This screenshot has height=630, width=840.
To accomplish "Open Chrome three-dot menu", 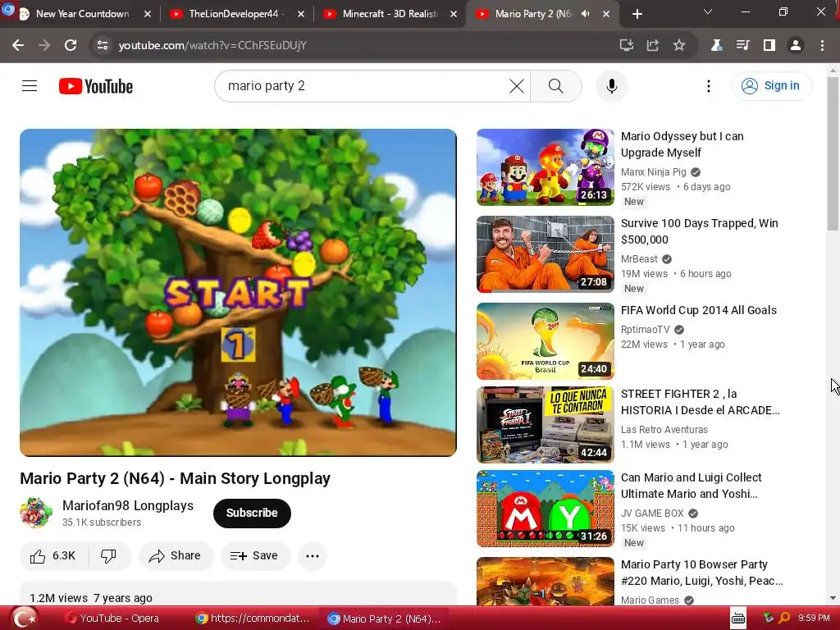I will click(x=822, y=46).
